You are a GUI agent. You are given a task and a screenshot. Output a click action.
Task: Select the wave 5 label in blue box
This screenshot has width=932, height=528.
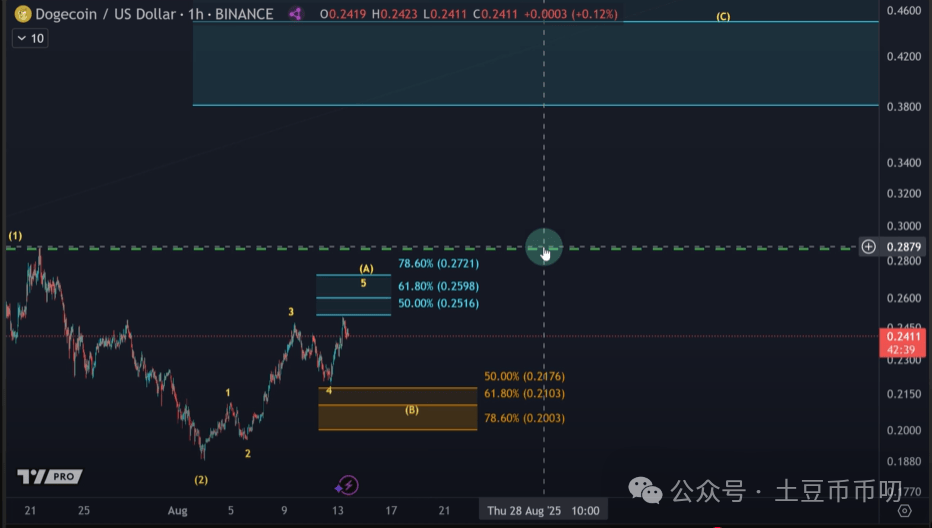pyautogui.click(x=363, y=284)
